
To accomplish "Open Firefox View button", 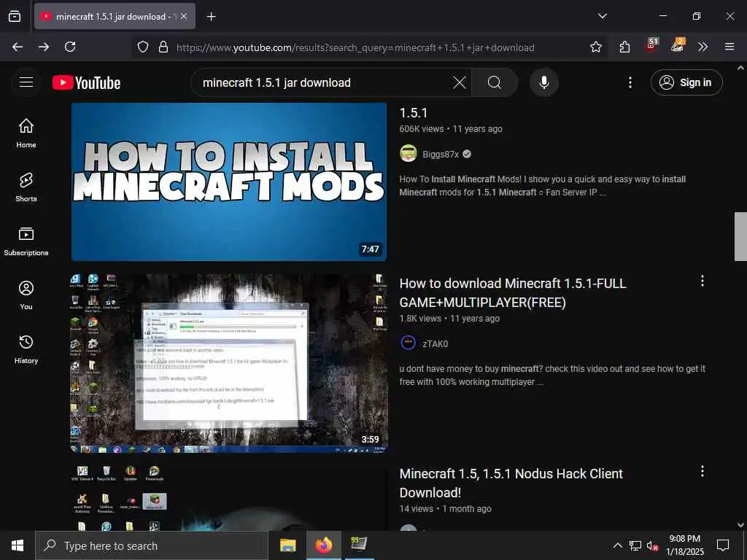I will pyautogui.click(x=15, y=16).
